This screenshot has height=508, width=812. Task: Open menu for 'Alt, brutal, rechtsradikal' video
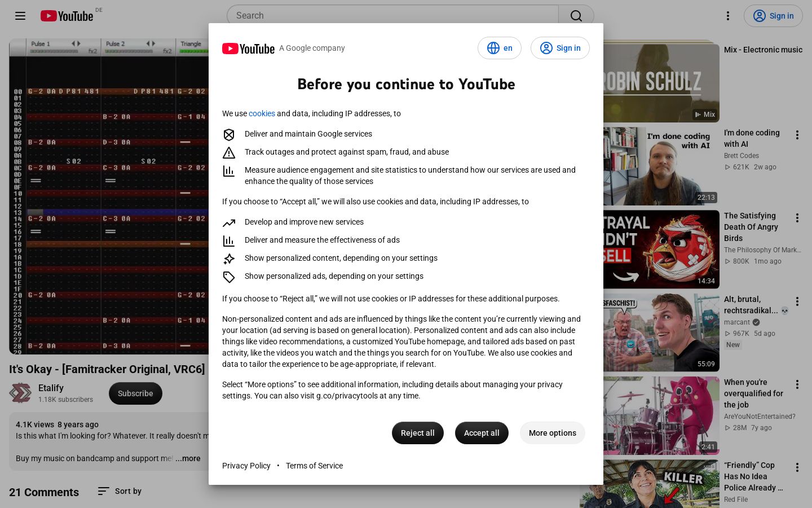coord(797,301)
